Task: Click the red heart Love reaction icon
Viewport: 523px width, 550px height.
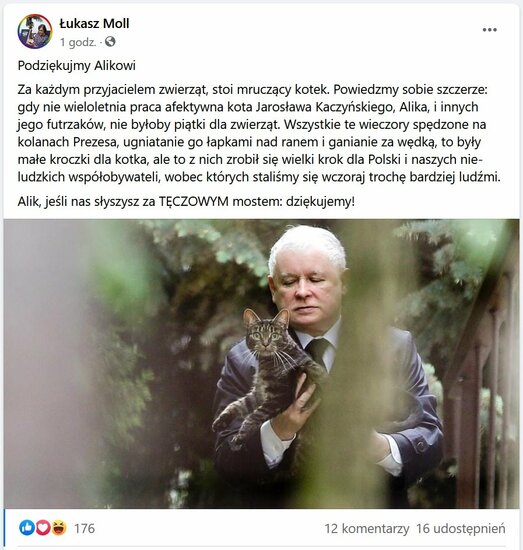Action: [43, 528]
